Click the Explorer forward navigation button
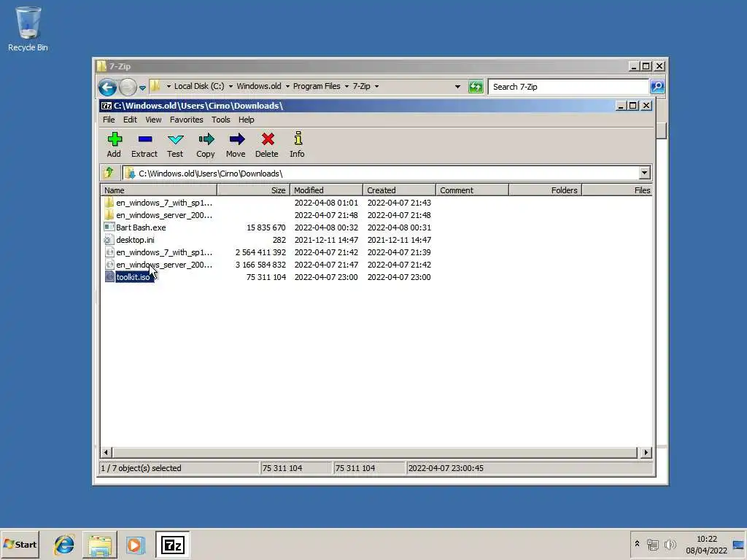Image resolution: width=747 pixels, height=560 pixels. pyautogui.click(x=128, y=87)
